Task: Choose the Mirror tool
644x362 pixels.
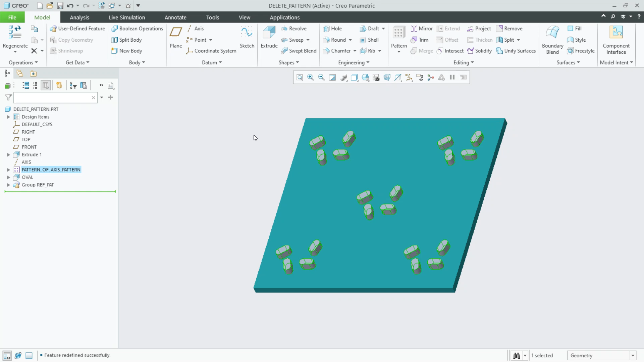Action: pos(422,29)
